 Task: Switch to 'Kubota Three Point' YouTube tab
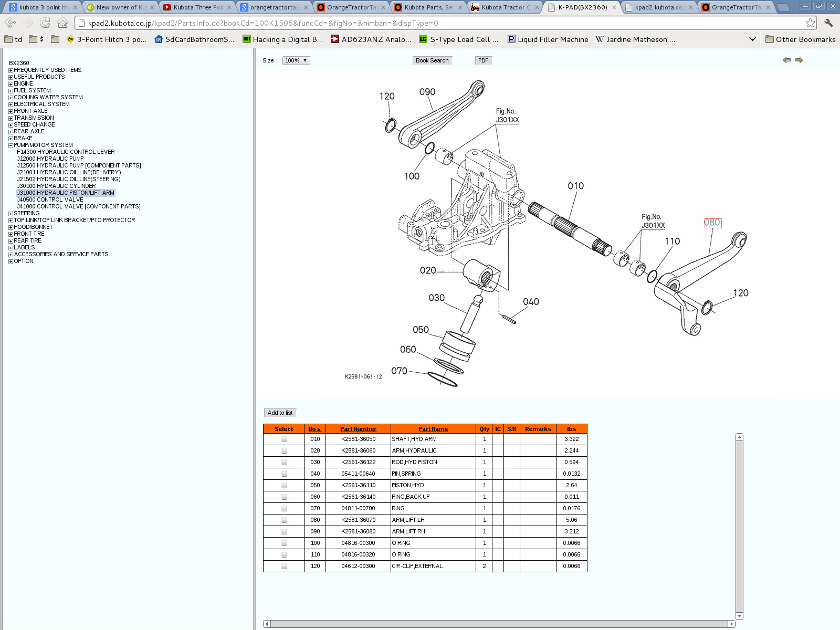pyautogui.click(x=198, y=7)
